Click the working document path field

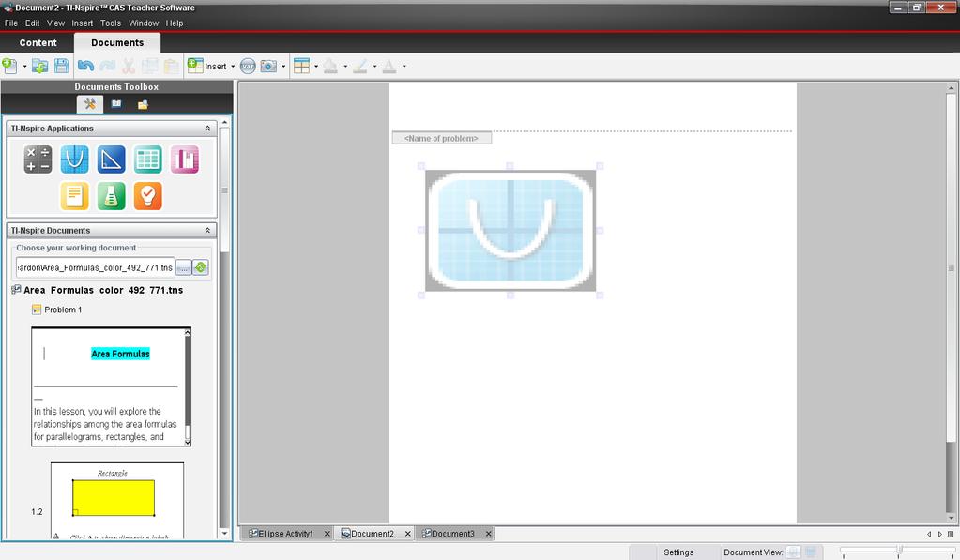[96, 267]
